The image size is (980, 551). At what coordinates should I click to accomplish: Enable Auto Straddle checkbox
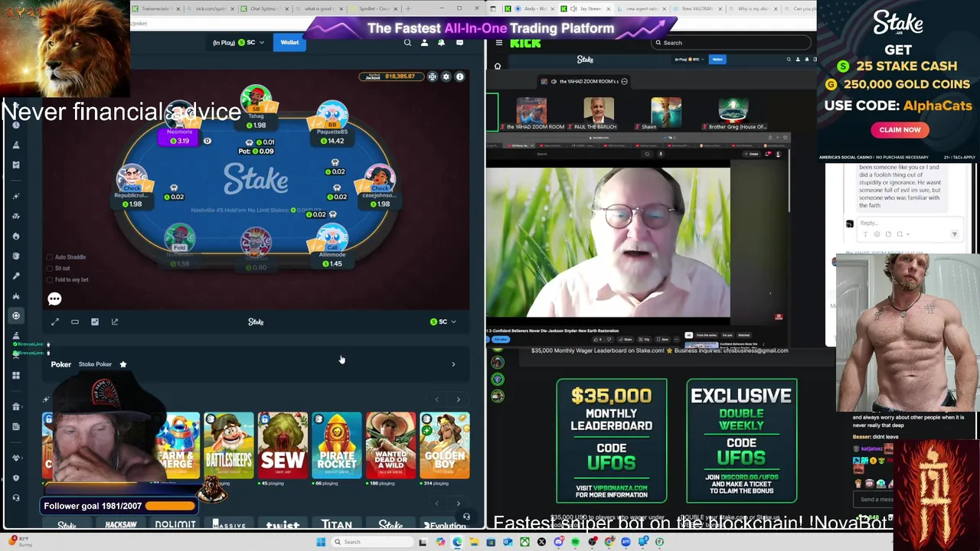pos(50,257)
